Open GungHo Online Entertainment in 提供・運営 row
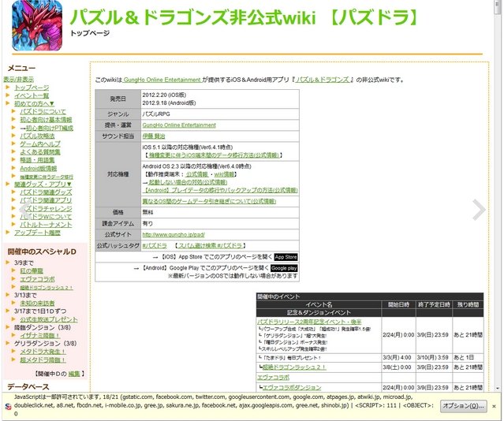 pos(179,125)
